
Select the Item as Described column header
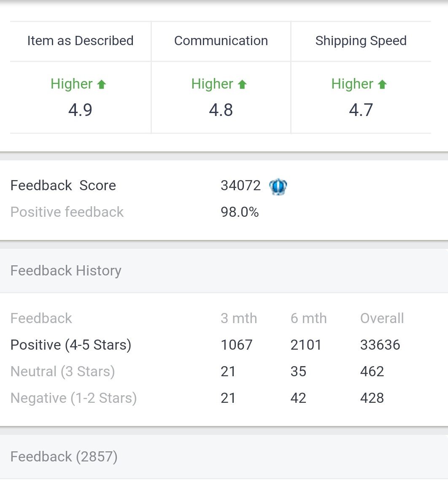(x=80, y=41)
